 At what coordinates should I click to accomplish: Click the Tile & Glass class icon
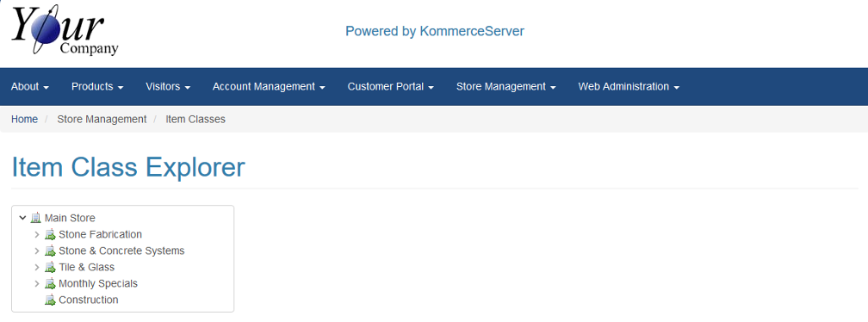tap(50, 267)
